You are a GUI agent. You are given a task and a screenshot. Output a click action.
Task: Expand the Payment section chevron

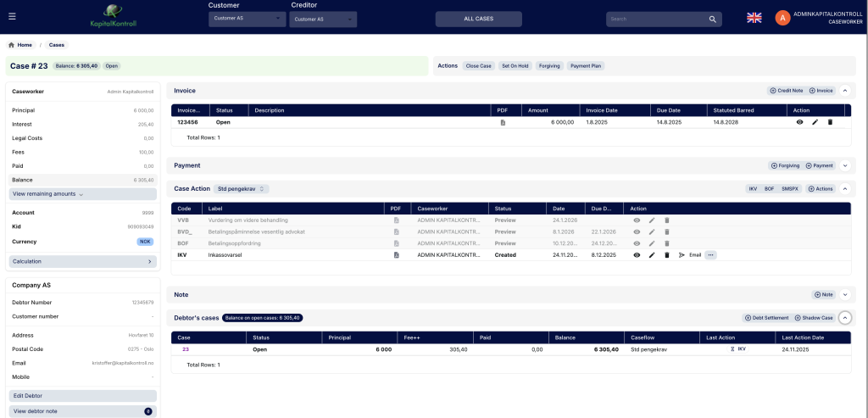pos(844,165)
